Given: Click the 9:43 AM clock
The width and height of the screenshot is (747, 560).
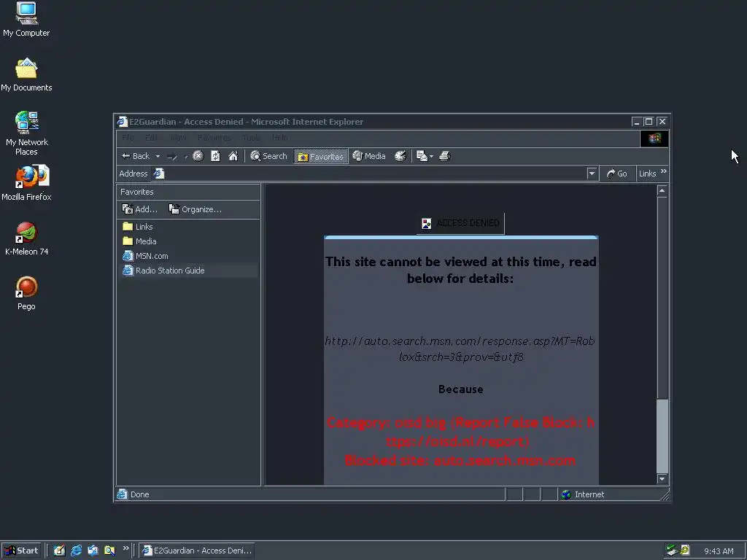Looking at the screenshot, I should click(719, 551).
